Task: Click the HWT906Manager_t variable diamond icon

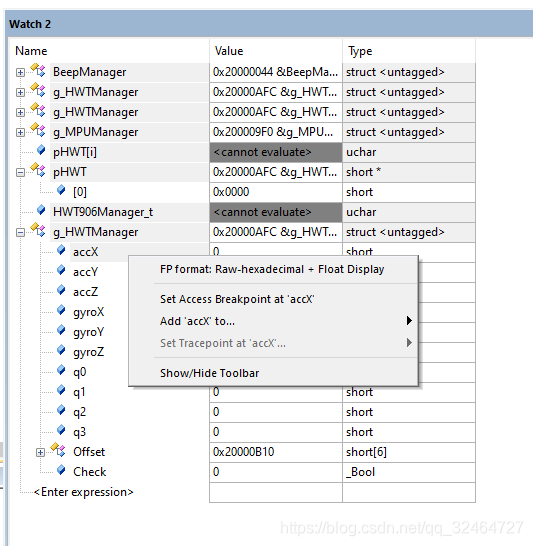Action: pos(41,210)
